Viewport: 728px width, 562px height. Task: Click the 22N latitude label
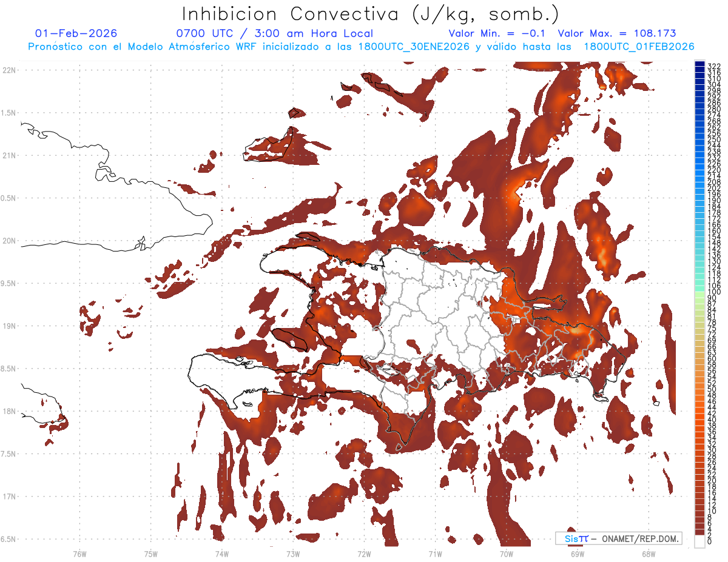[9, 70]
